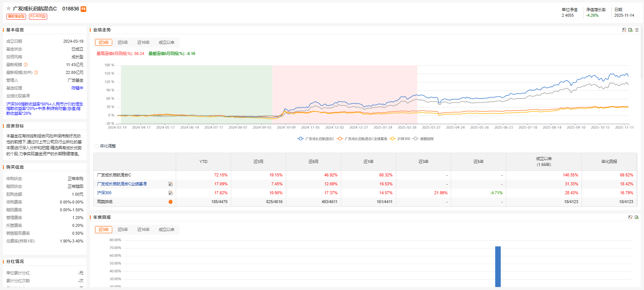
Task: Click the edit icon beside 沪深300 row
Action: [171, 193]
